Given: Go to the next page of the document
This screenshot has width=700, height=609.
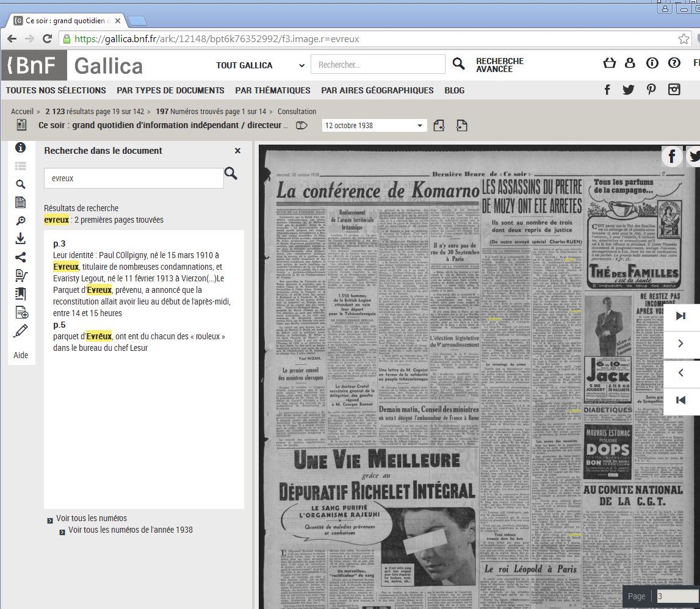Looking at the screenshot, I should (x=681, y=344).
